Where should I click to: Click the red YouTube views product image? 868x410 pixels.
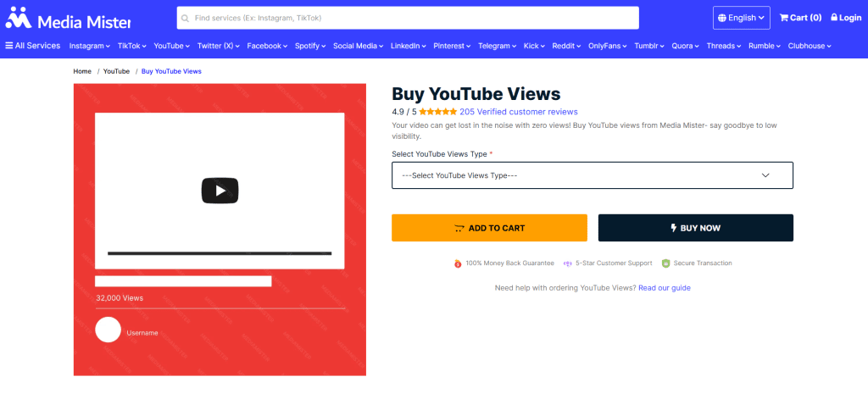pyautogui.click(x=220, y=230)
